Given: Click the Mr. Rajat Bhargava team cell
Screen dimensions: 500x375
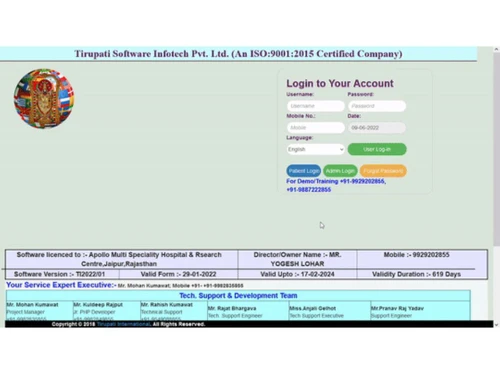Looking at the screenshot, I should pos(248,311).
